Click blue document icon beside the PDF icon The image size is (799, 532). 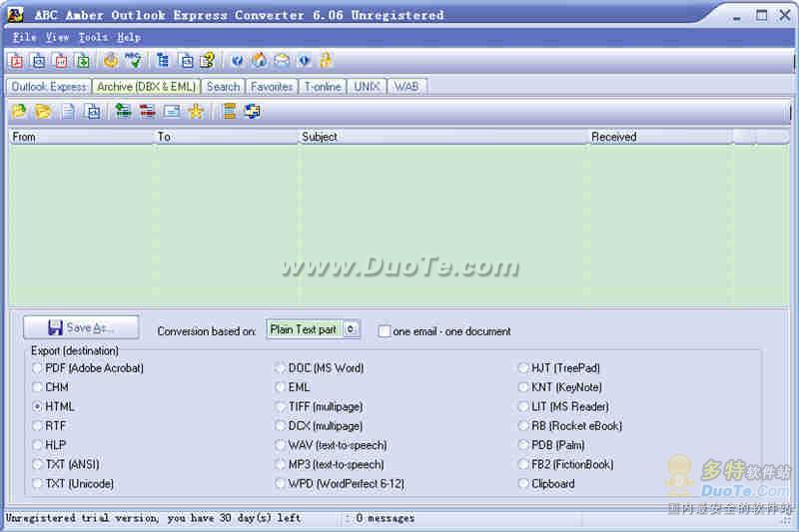[x=39, y=61]
